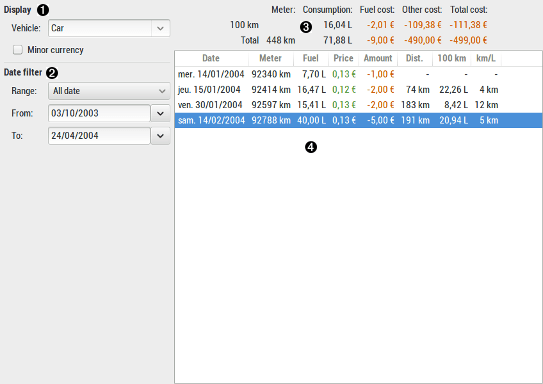Click the 100 km column header

[452, 58]
